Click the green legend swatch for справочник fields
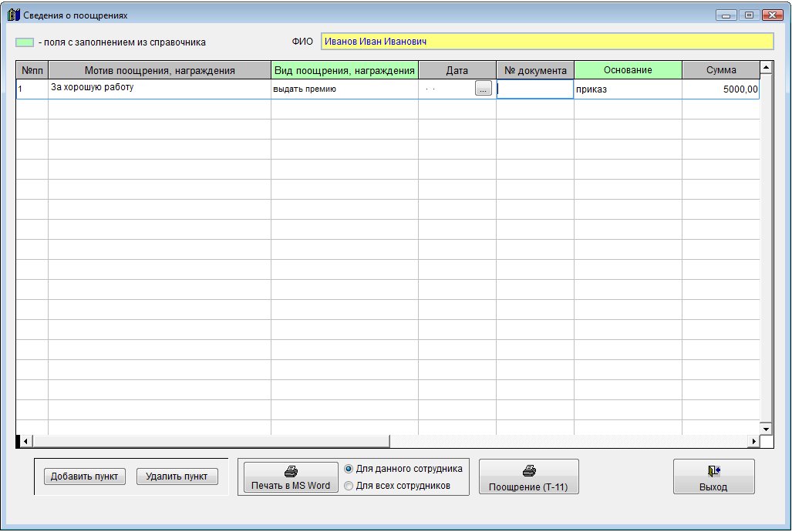 click(x=25, y=42)
